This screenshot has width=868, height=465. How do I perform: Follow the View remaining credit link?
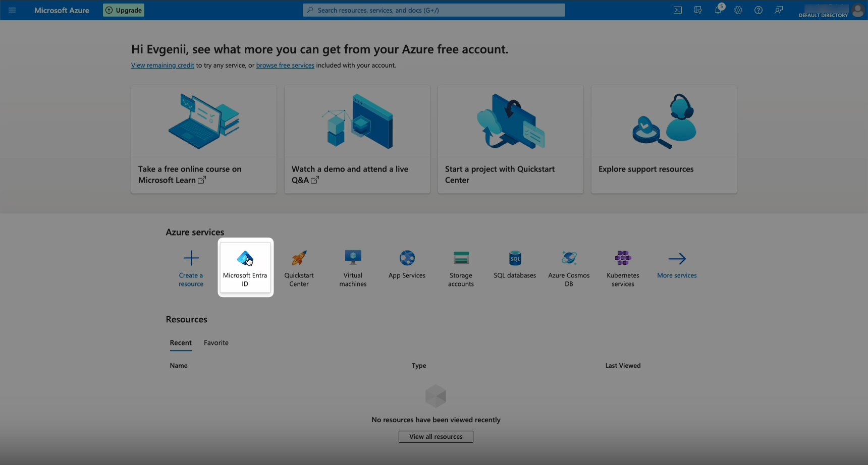162,66
